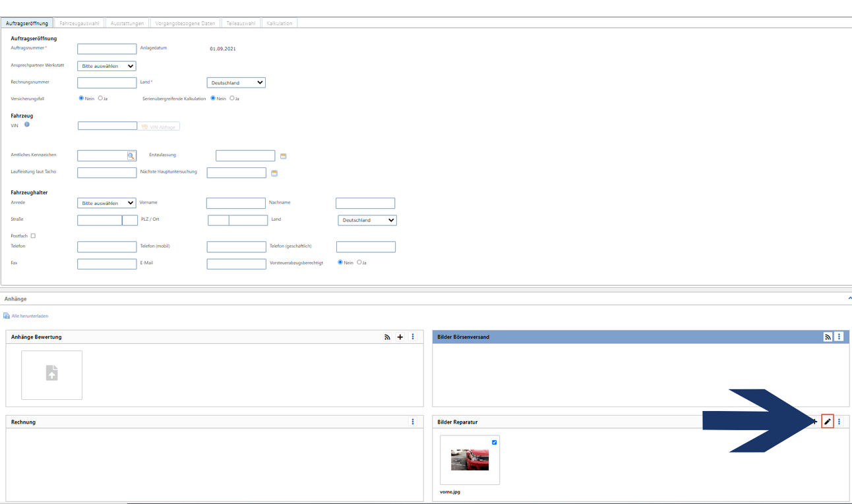Select 'Ja' for Vorsteuerabzugsberechtigt
Image resolution: width=852 pixels, height=504 pixels.
pos(359,262)
